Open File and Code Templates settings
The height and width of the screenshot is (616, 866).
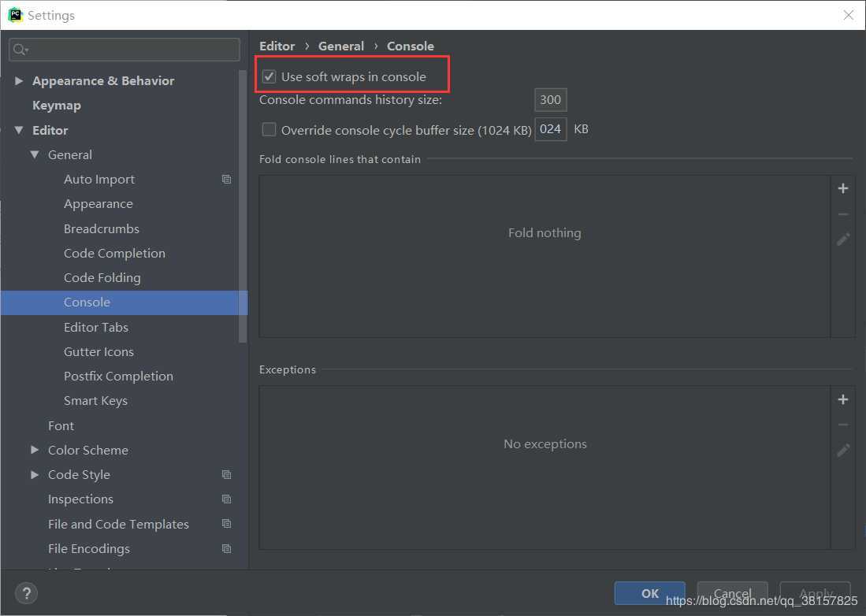pos(118,524)
